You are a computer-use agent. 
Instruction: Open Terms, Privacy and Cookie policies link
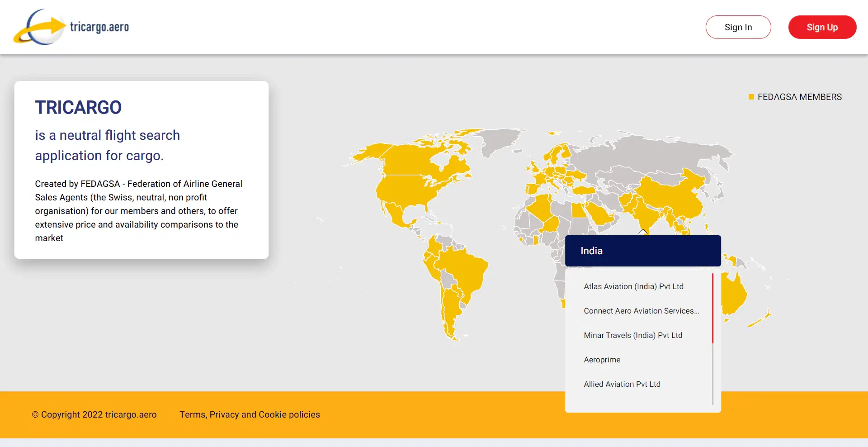(250, 414)
